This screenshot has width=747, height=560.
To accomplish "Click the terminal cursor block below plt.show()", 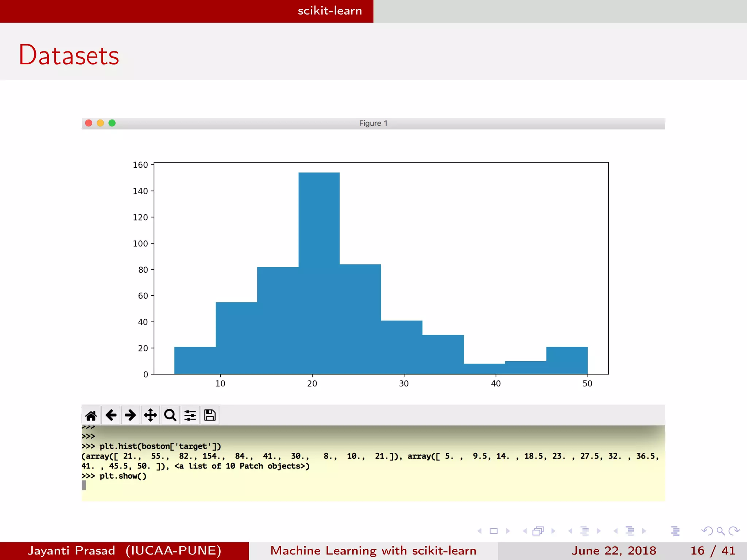I will 84,485.
